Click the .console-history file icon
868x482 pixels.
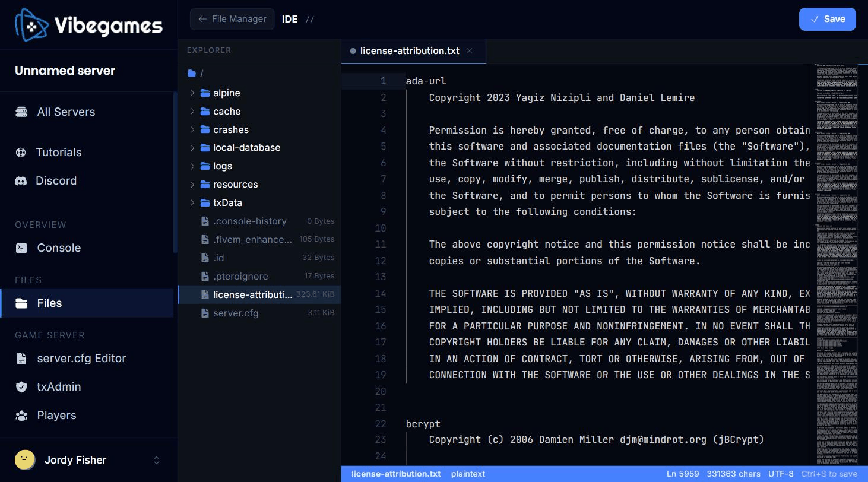205,221
